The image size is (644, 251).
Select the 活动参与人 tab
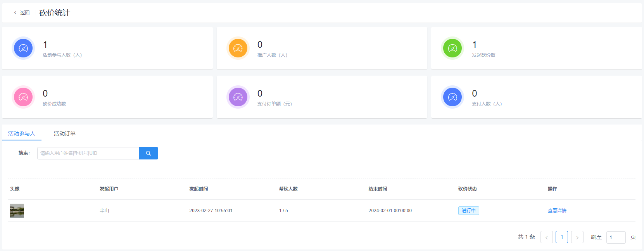coord(22,133)
